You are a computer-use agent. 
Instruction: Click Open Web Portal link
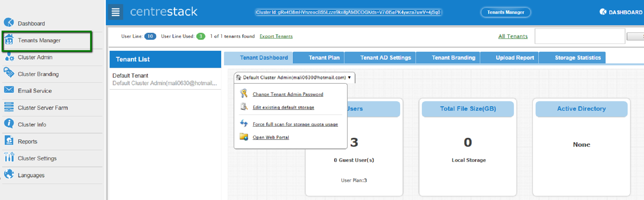point(271,137)
